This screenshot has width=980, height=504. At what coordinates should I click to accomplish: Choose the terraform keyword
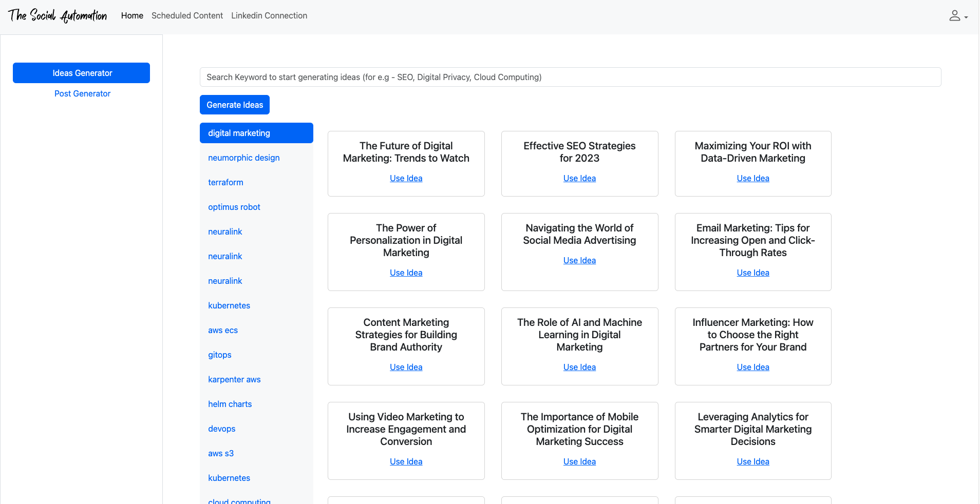click(x=225, y=182)
